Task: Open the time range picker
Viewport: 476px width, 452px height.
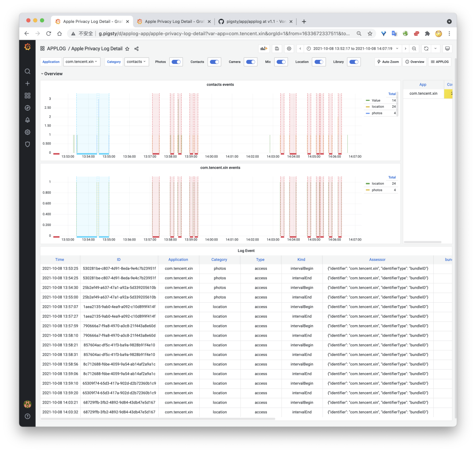Action: [353, 48]
